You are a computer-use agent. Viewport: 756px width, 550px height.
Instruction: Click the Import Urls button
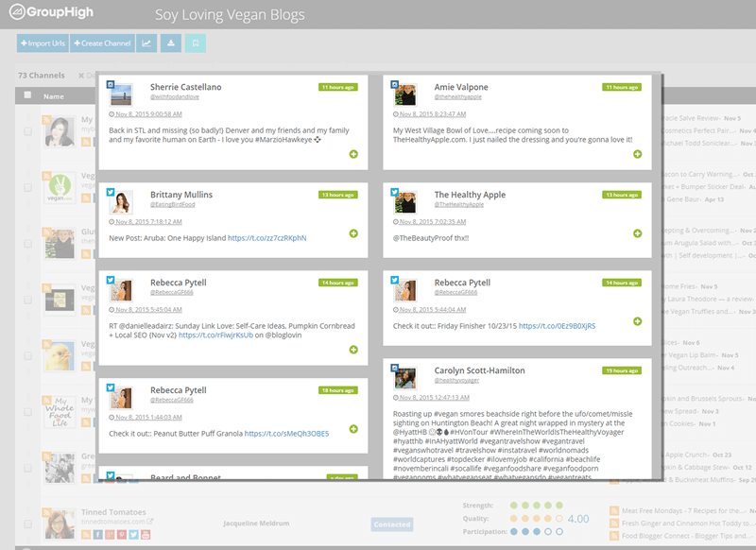[43, 43]
